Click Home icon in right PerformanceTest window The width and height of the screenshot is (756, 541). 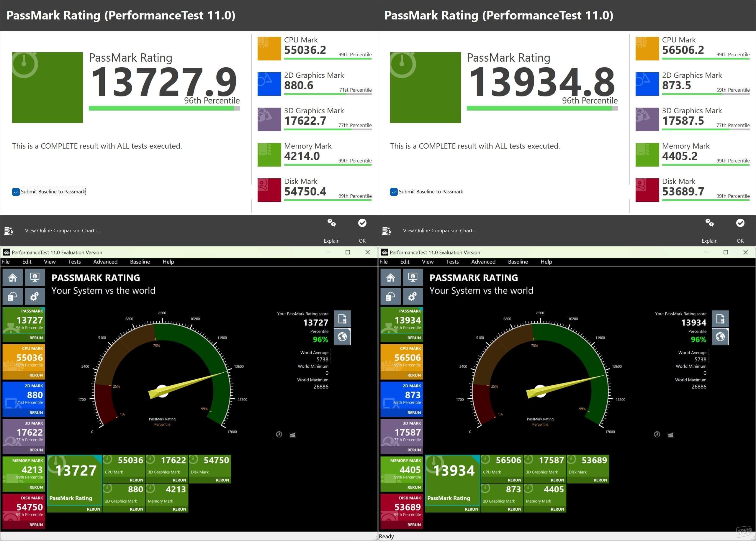(391, 277)
